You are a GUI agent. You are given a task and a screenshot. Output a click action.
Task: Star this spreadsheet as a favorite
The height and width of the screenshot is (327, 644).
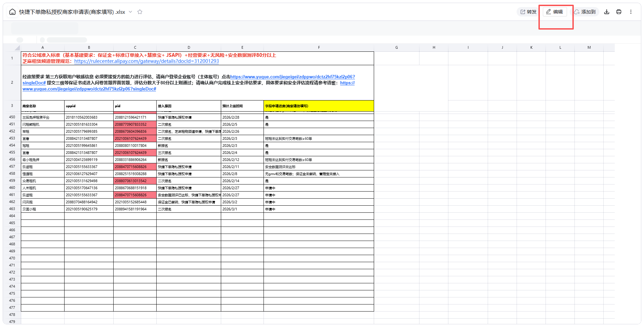pyautogui.click(x=140, y=12)
